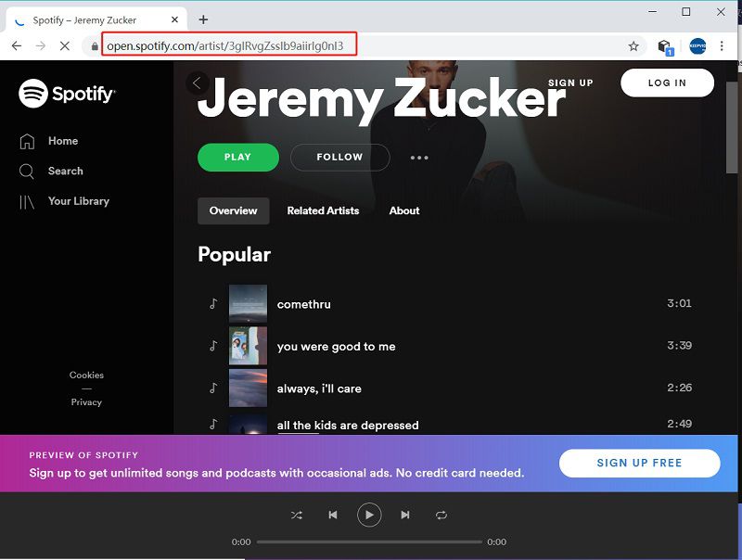The image size is (742, 560).
Task: Start playback with the round play button
Action: click(x=369, y=515)
